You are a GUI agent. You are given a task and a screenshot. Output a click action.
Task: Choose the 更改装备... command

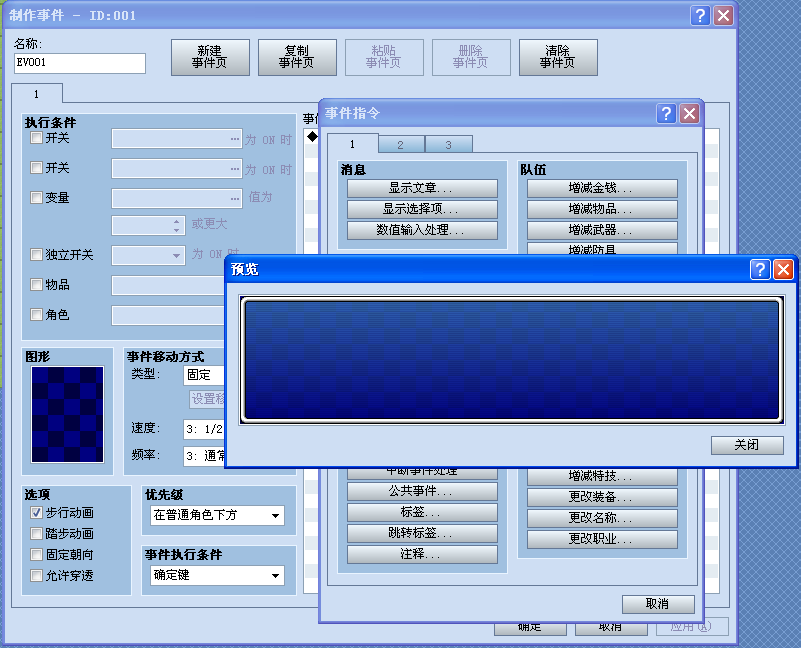coord(602,497)
